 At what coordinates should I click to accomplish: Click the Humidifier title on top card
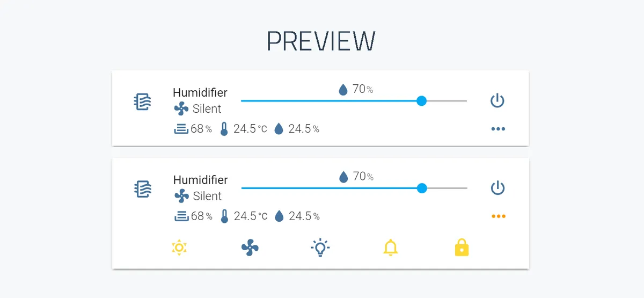tap(200, 92)
